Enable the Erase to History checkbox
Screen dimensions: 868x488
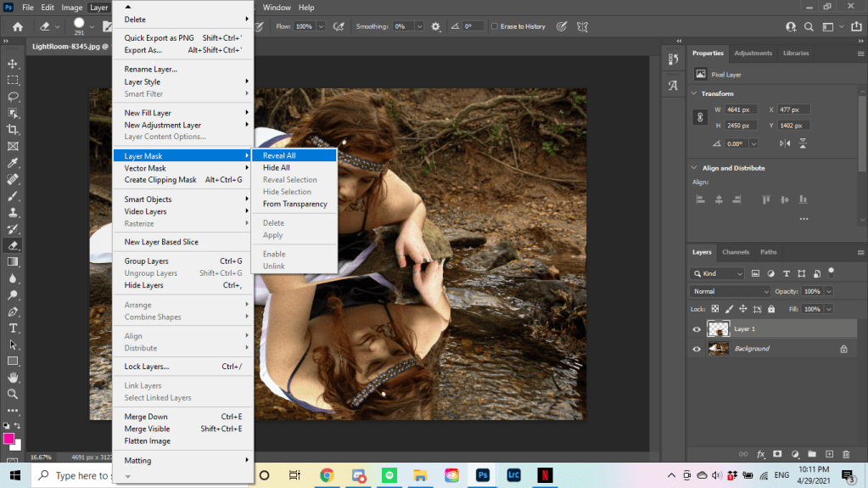pos(495,26)
